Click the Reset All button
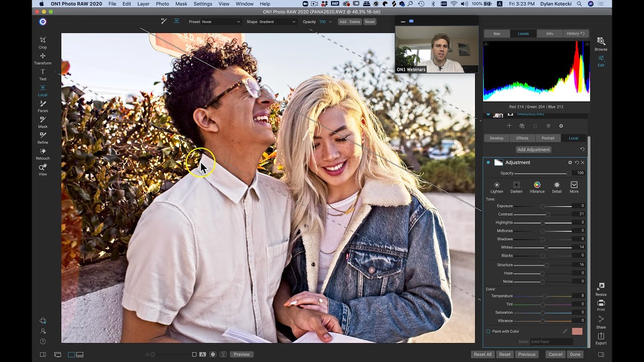This screenshot has height=362, width=644. (x=482, y=354)
